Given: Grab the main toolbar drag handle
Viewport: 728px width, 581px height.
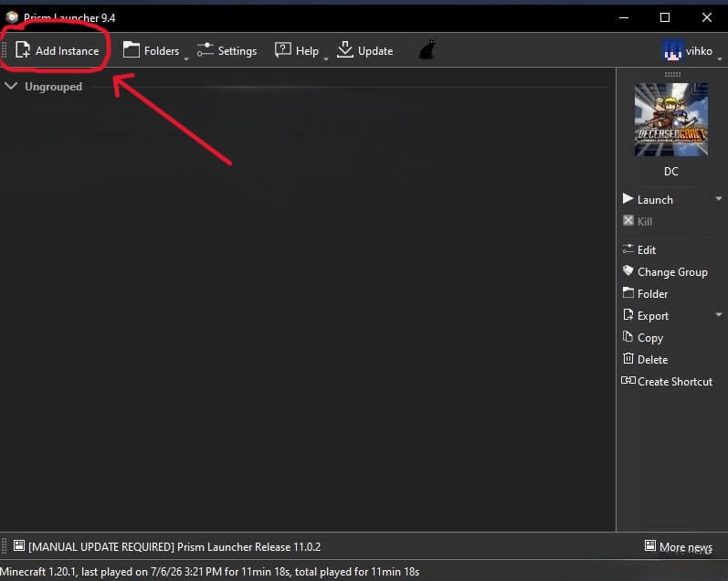Looking at the screenshot, I should pos(5,50).
